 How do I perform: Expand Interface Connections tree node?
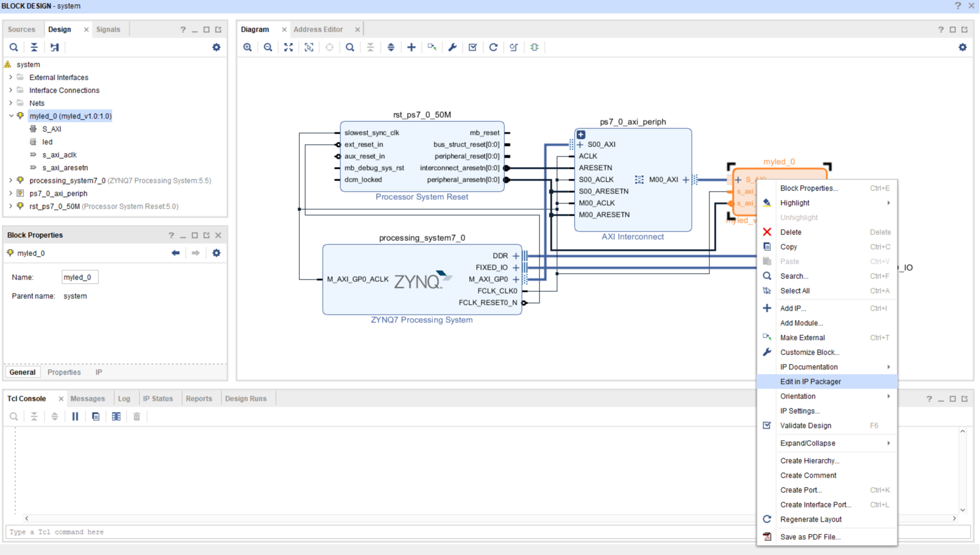click(11, 90)
